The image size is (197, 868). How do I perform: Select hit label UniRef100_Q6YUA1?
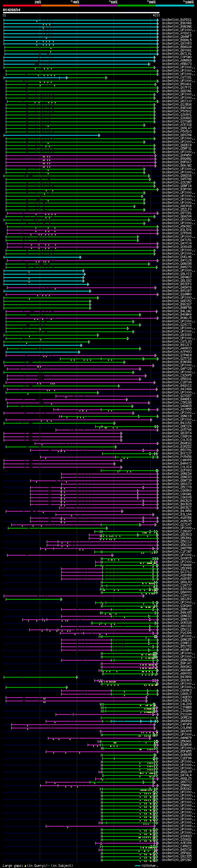pyautogui.click(x=176, y=50)
